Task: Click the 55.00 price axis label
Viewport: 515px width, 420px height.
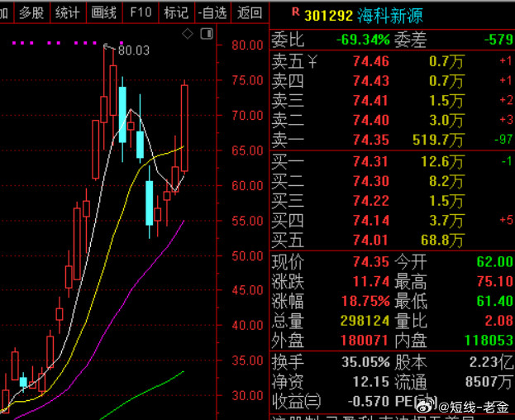Action: [x=247, y=221]
